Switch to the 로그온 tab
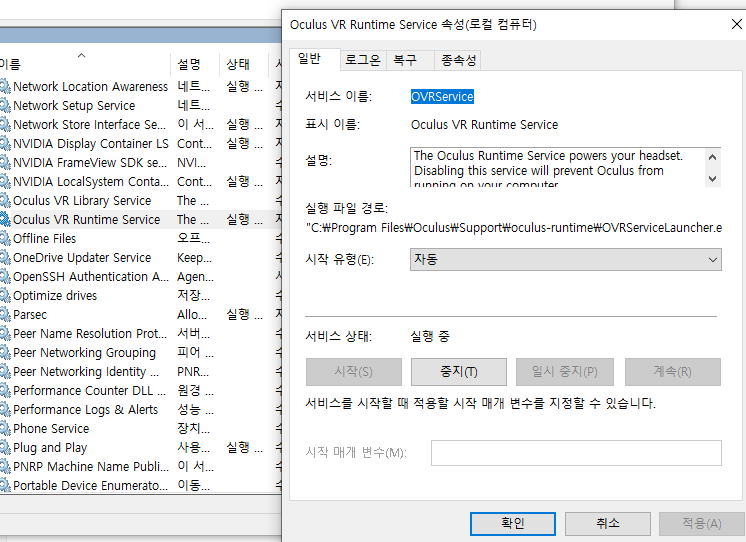The width and height of the screenshot is (746, 542). coord(363,60)
